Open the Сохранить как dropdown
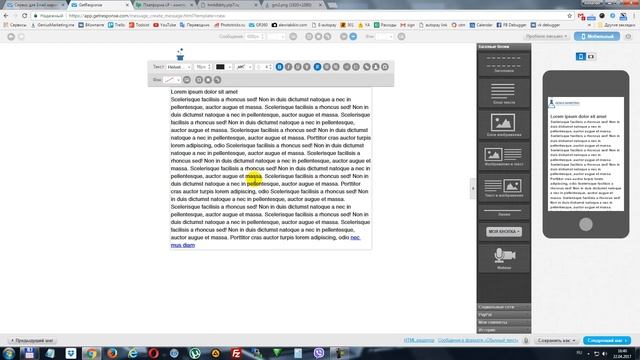Image resolution: width=640 pixels, height=360 pixels. tap(556, 340)
